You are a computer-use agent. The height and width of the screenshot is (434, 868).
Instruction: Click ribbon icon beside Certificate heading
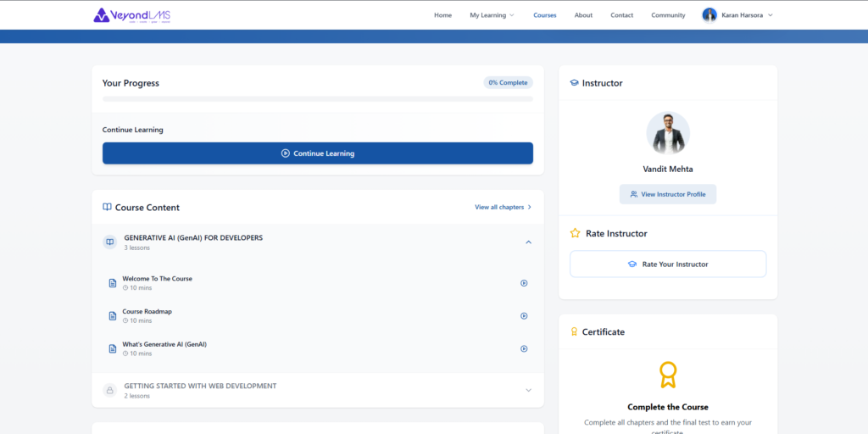point(574,331)
